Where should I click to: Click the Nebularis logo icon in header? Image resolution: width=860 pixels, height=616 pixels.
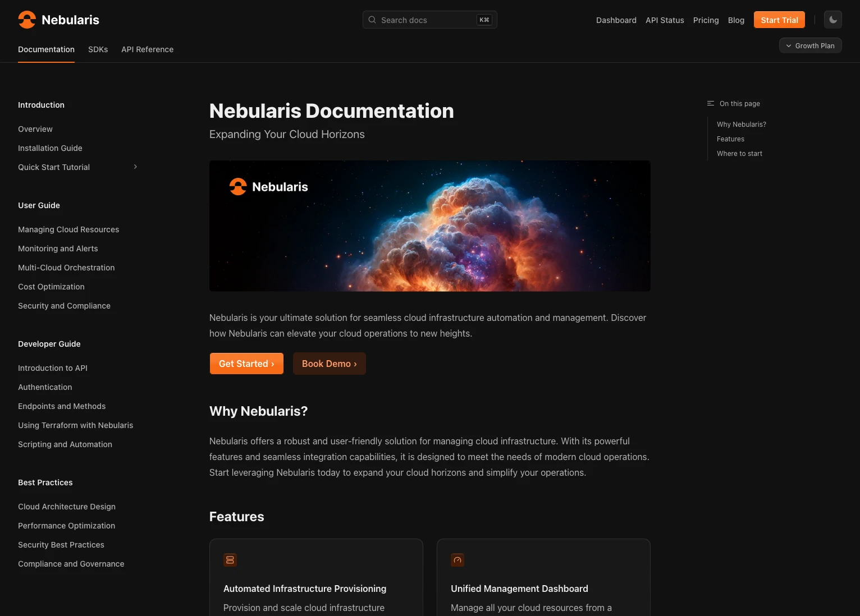27,20
